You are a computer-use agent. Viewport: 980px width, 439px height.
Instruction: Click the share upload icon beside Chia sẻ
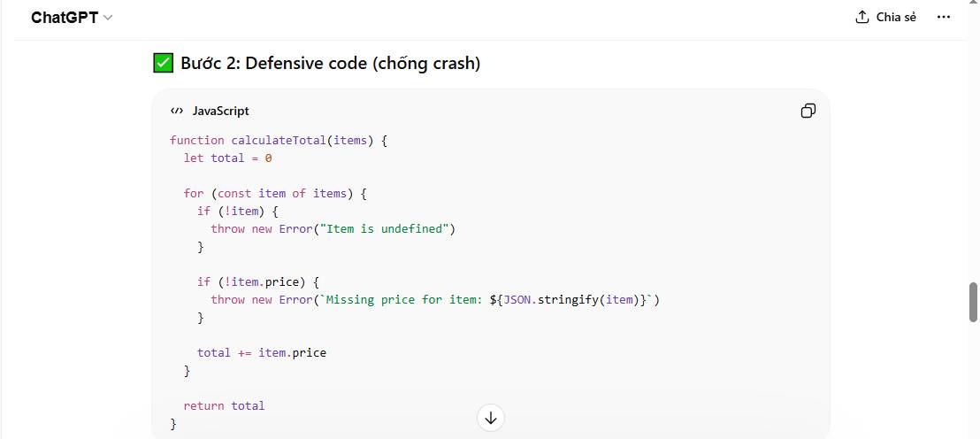point(862,18)
